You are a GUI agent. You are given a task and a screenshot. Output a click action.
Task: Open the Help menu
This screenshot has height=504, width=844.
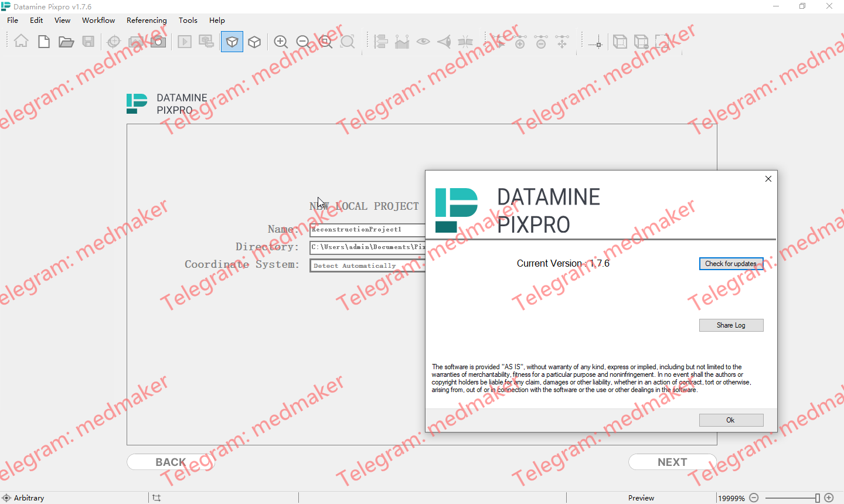coord(217,20)
